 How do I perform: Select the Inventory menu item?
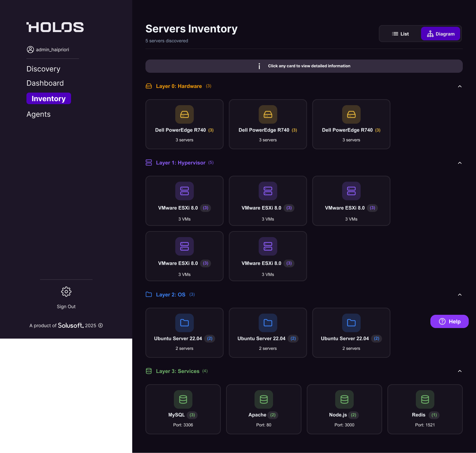point(49,99)
